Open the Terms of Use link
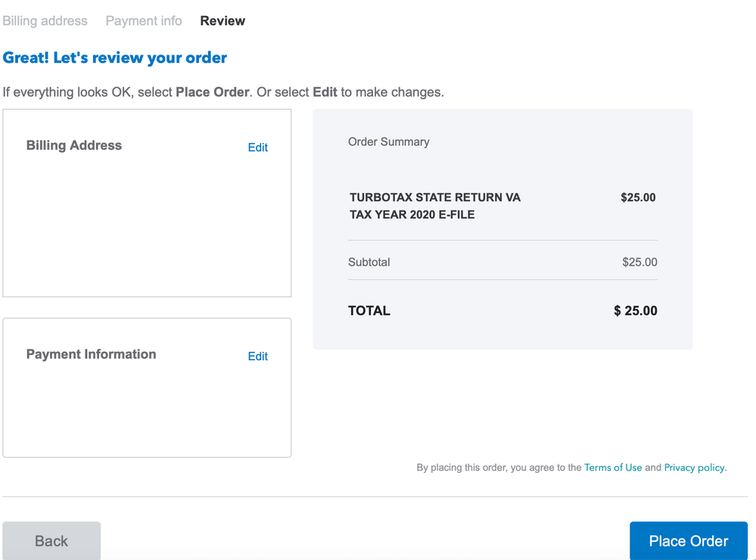This screenshot has height=560, width=756. click(613, 468)
